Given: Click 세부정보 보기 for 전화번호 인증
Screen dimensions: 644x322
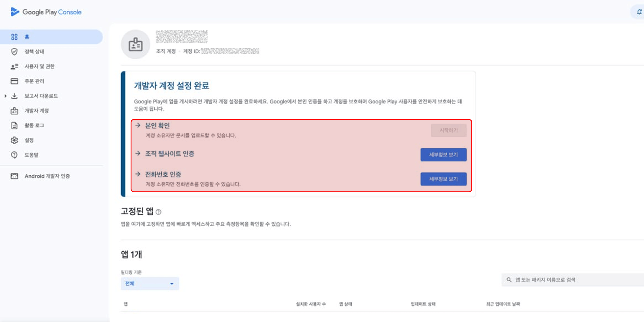Looking at the screenshot, I should click(443, 179).
